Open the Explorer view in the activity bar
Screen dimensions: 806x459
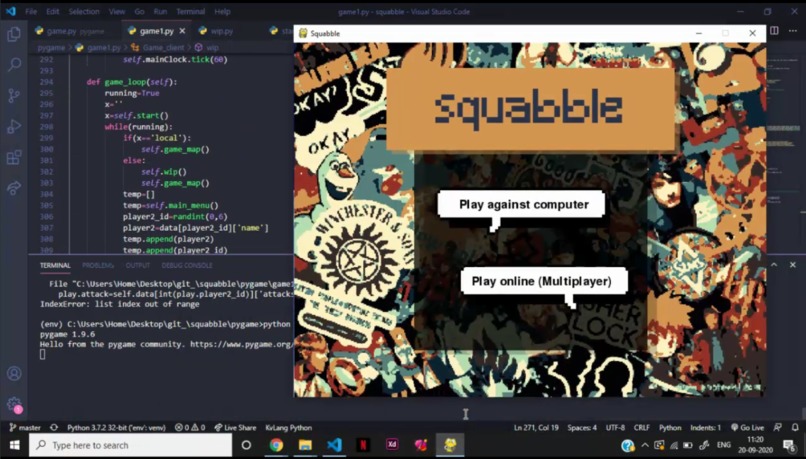click(x=14, y=34)
